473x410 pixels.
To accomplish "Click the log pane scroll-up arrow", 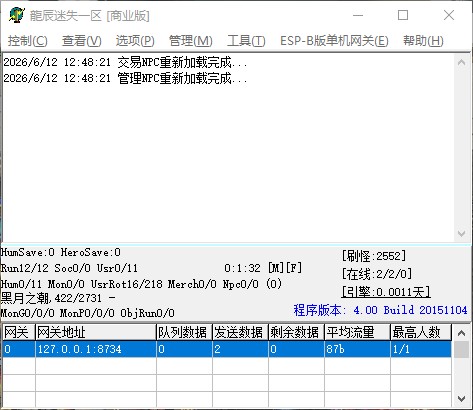I will [x=462, y=62].
